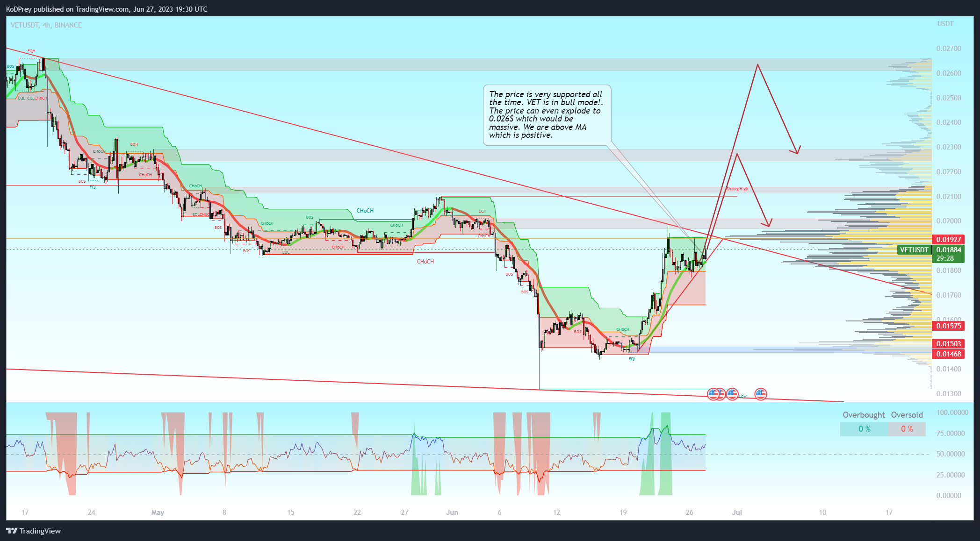
Task: Click the 0.02400 price axis label
Action: [x=949, y=122]
